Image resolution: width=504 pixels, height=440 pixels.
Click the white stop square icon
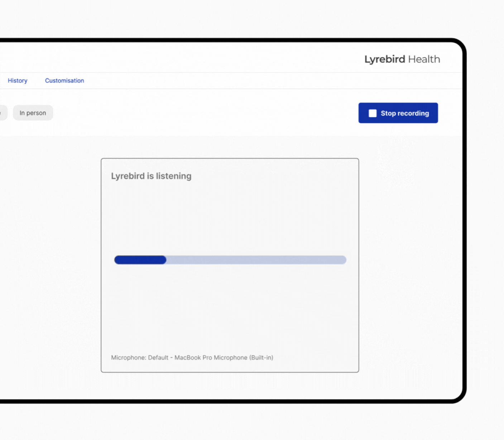(373, 113)
